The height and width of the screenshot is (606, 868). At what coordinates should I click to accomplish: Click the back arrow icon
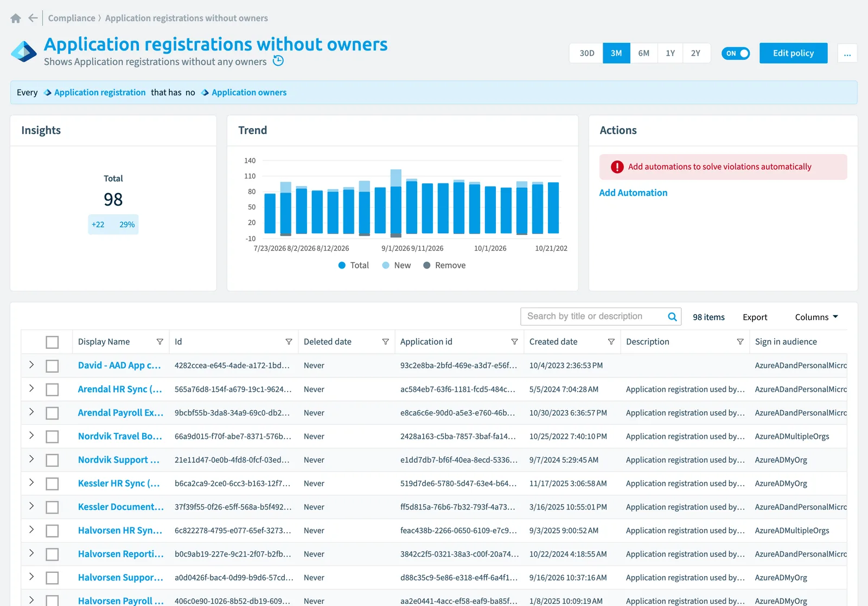point(33,18)
